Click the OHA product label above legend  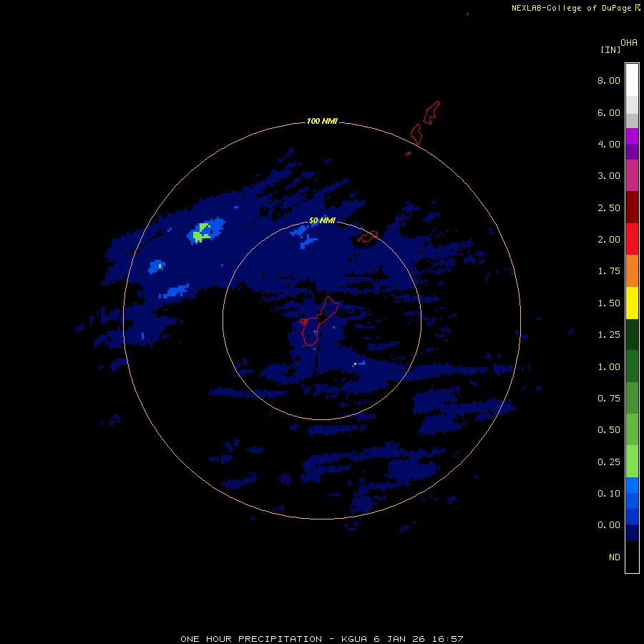[x=629, y=43]
